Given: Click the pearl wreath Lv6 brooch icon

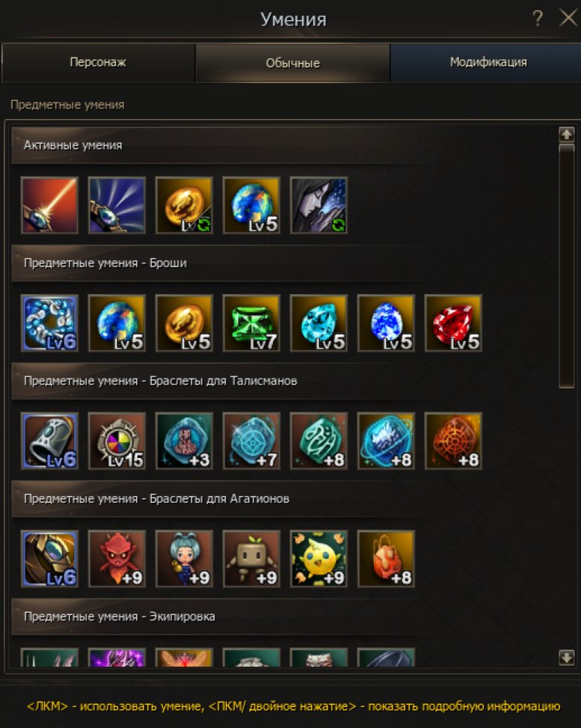Looking at the screenshot, I should click(49, 322).
